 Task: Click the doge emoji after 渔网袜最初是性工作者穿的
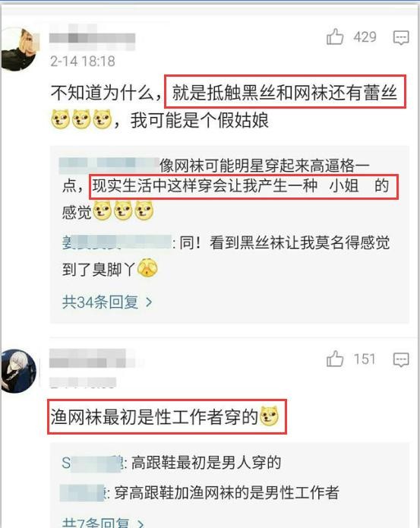(270, 416)
